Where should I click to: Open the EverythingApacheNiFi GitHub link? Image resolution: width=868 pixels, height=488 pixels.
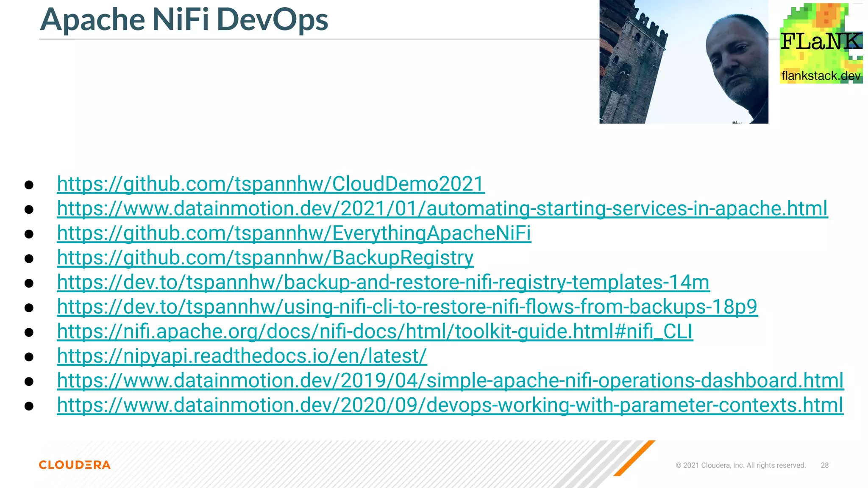[x=294, y=233]
